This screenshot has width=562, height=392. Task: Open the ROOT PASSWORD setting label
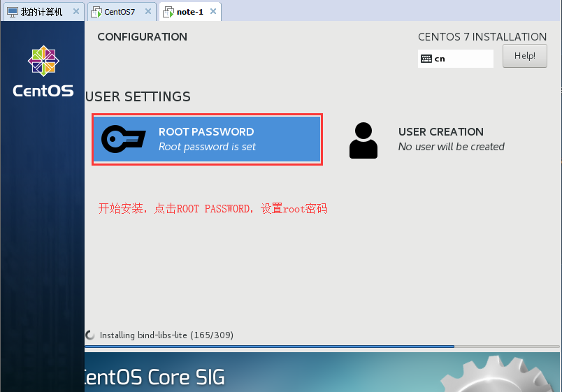point(206,131)
